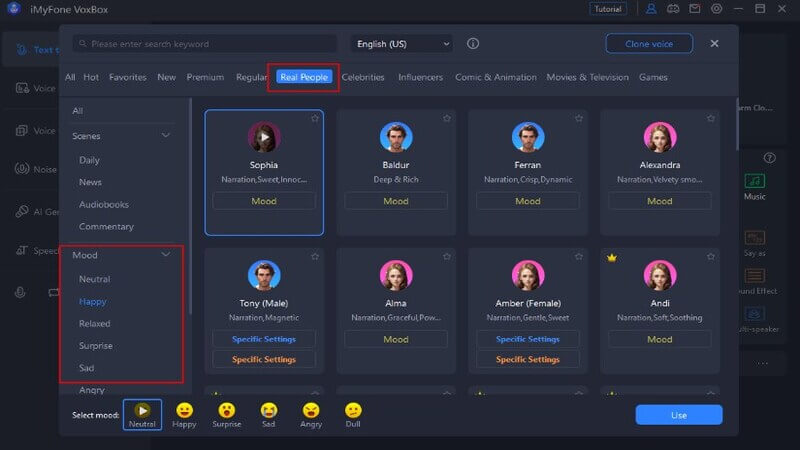This screenshot has width=800, height=450.
Task: Switch to the Influencers tab
Action: click(x=420, y=77)
